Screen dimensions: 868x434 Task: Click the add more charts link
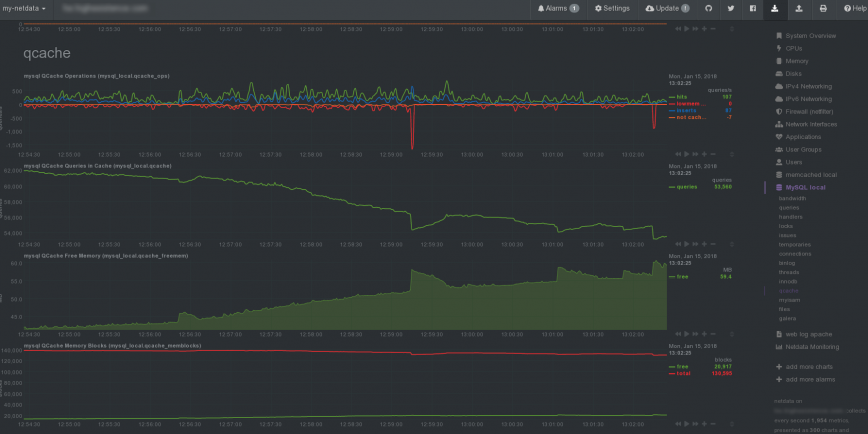809,367
